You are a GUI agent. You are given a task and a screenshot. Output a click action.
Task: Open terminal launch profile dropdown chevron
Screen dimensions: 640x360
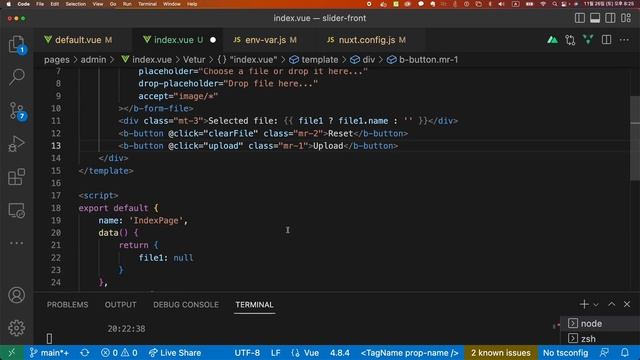[596, 305]
